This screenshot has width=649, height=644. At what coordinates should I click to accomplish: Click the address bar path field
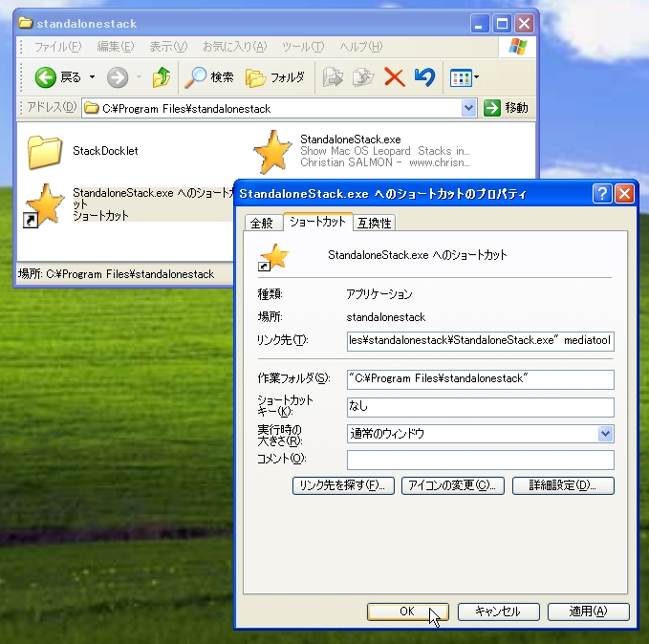(273, 108)
